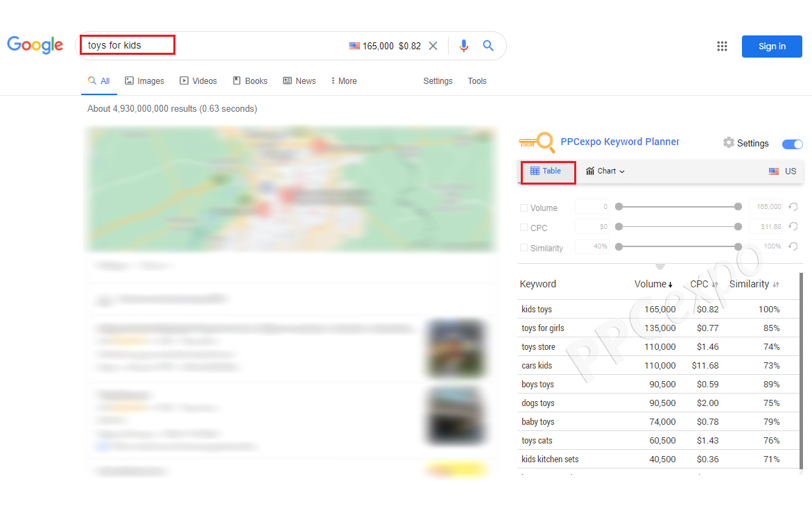Reset the CPC filter range
Screen dimensions: 812x506
tap(793, 226)
